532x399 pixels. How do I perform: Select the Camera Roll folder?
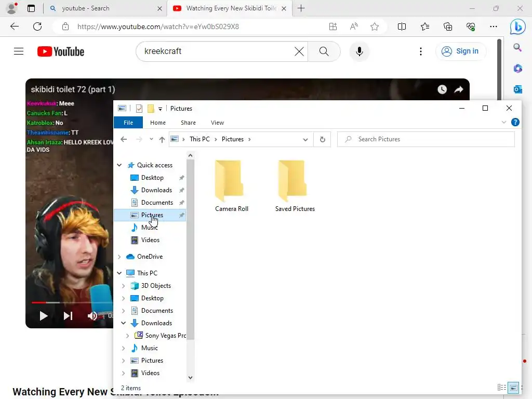point(231,186)
